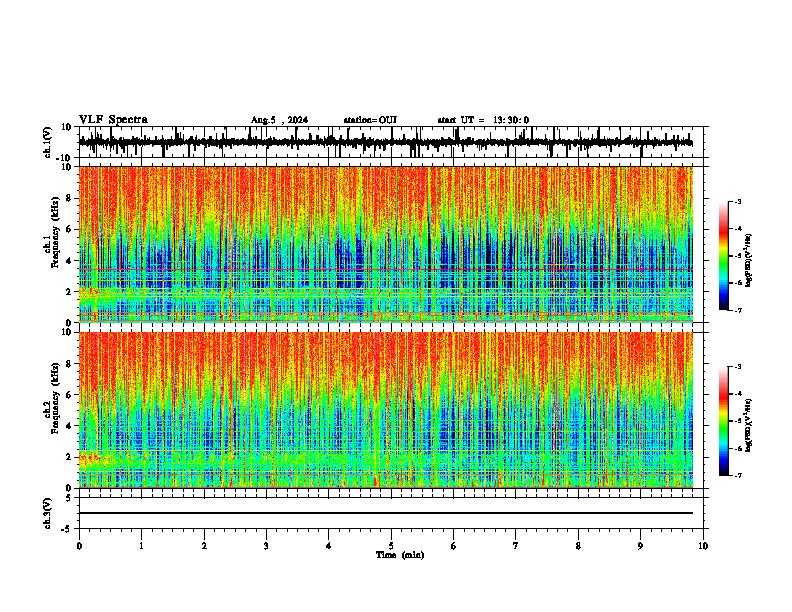Click the ch.1 spectrogram color scale bar
The image size is (792, 612).
pyautogui.click(x=723, y=255)
